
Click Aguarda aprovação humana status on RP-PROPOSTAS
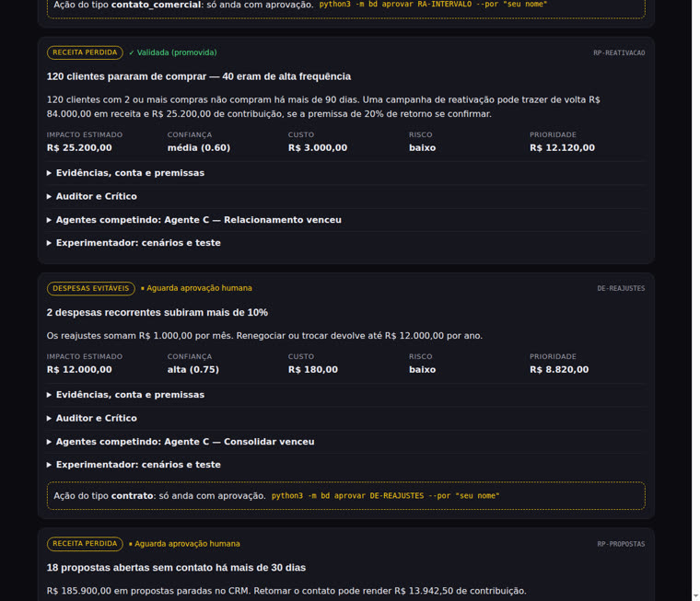click(184, 544)
